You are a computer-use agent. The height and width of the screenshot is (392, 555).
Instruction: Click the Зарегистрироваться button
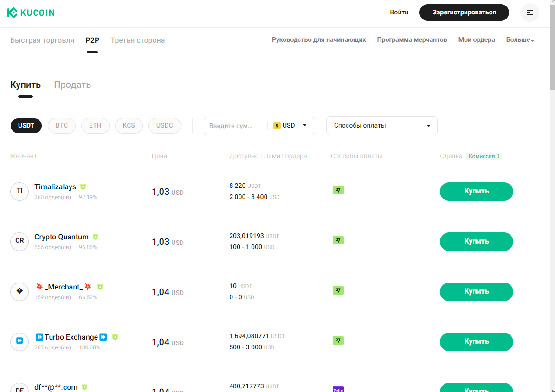pos(464,13)
